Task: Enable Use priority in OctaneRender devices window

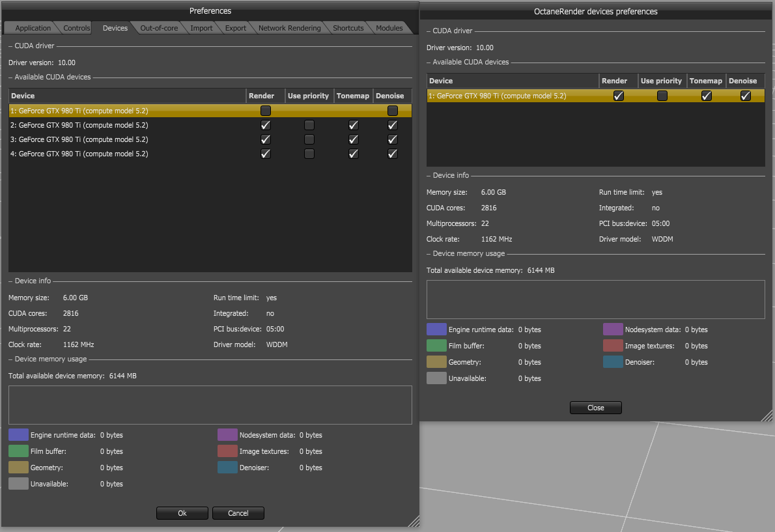Action: point(662,96)
